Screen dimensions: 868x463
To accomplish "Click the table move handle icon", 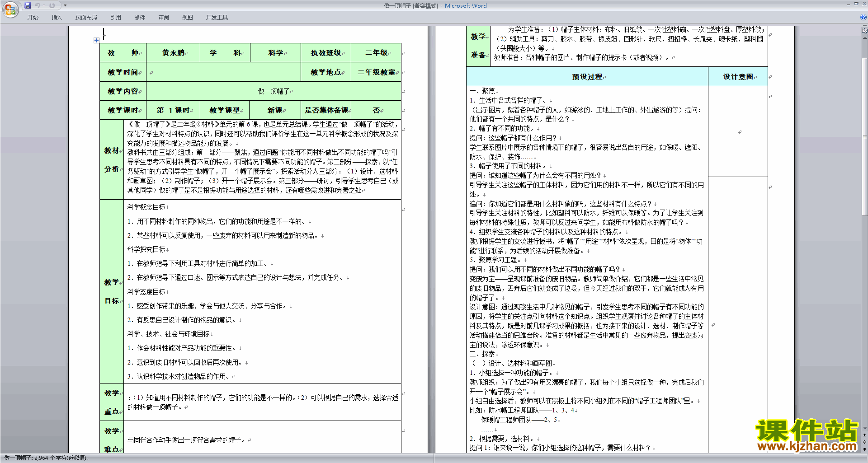I will 96,40.
